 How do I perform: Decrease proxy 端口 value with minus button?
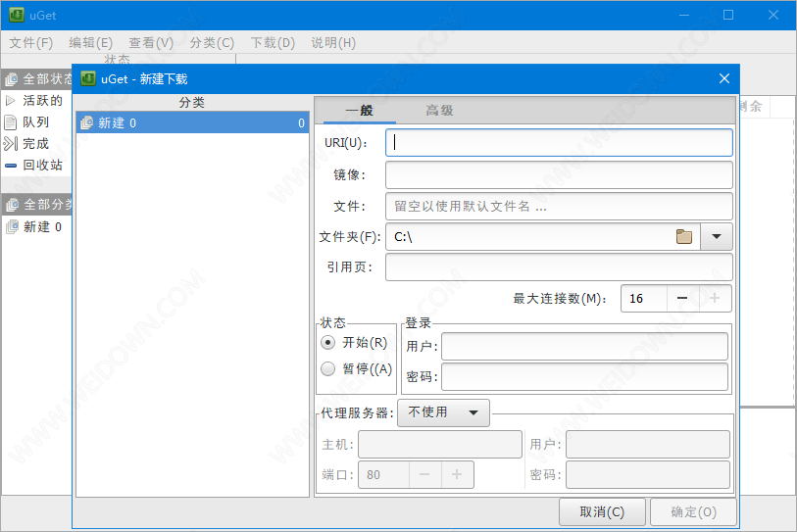424,474
